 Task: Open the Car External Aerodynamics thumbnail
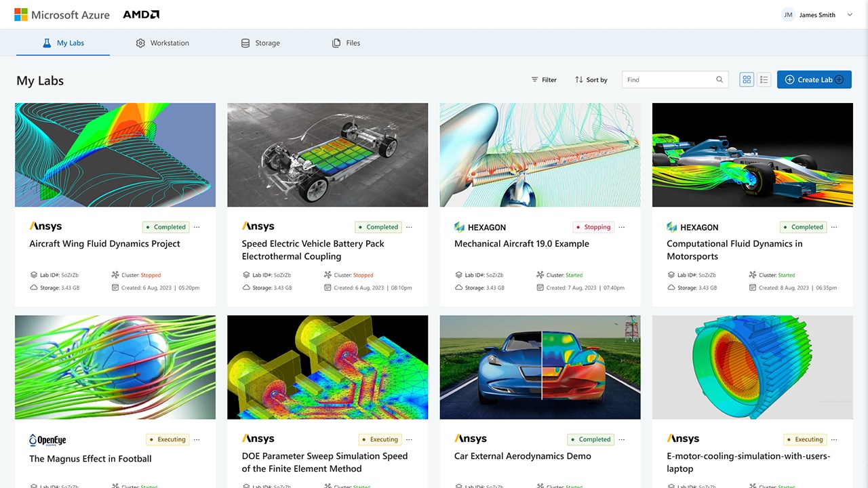coord(540,367)
